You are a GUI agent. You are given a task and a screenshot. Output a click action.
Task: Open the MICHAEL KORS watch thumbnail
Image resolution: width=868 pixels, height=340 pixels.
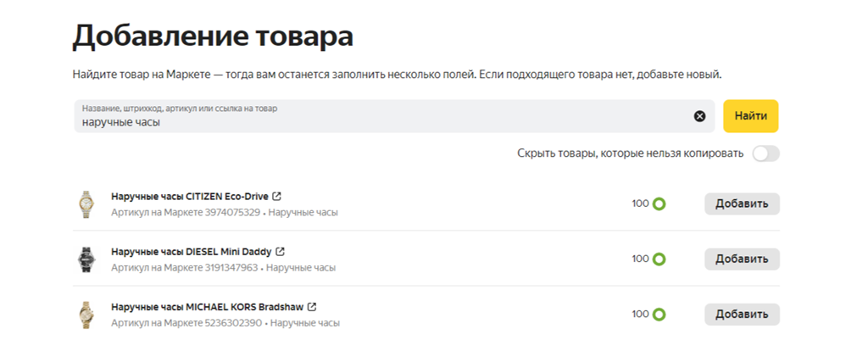coord(86,315)
